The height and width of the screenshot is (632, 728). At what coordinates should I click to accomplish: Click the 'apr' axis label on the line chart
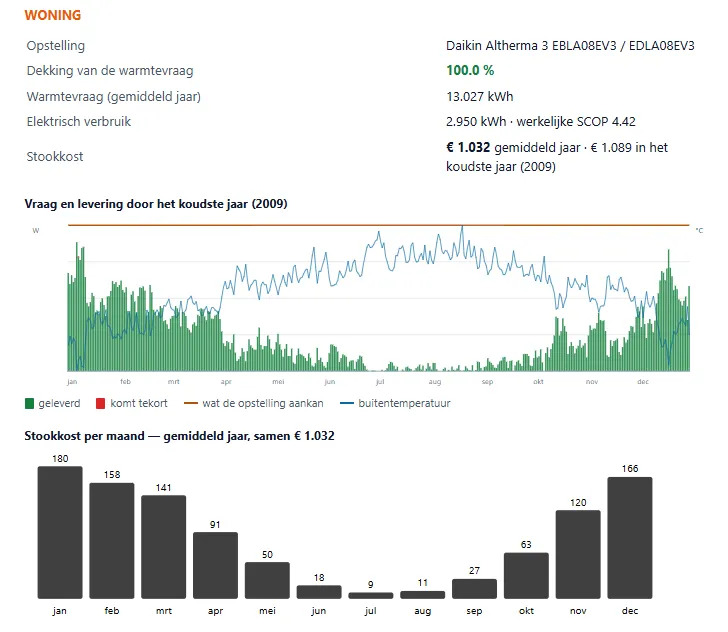[x=226, y=382]
